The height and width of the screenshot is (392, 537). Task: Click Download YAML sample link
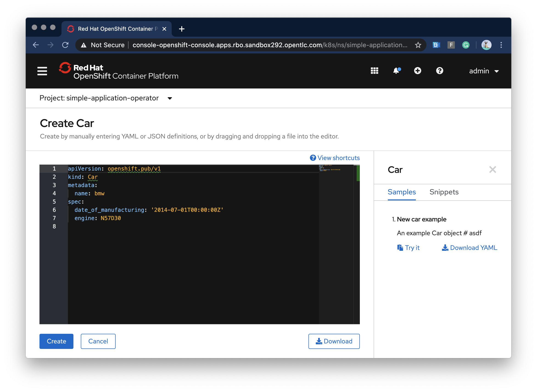[x=469, y=248]
